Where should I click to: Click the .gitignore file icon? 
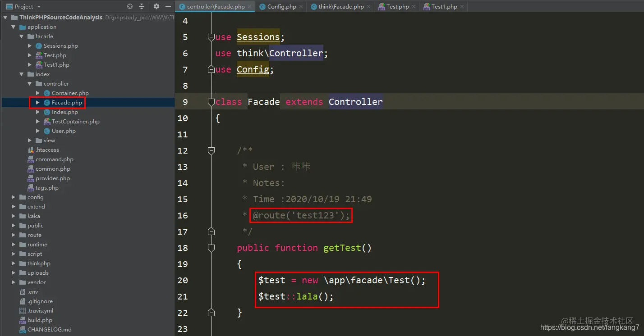[x=23, y=301]
